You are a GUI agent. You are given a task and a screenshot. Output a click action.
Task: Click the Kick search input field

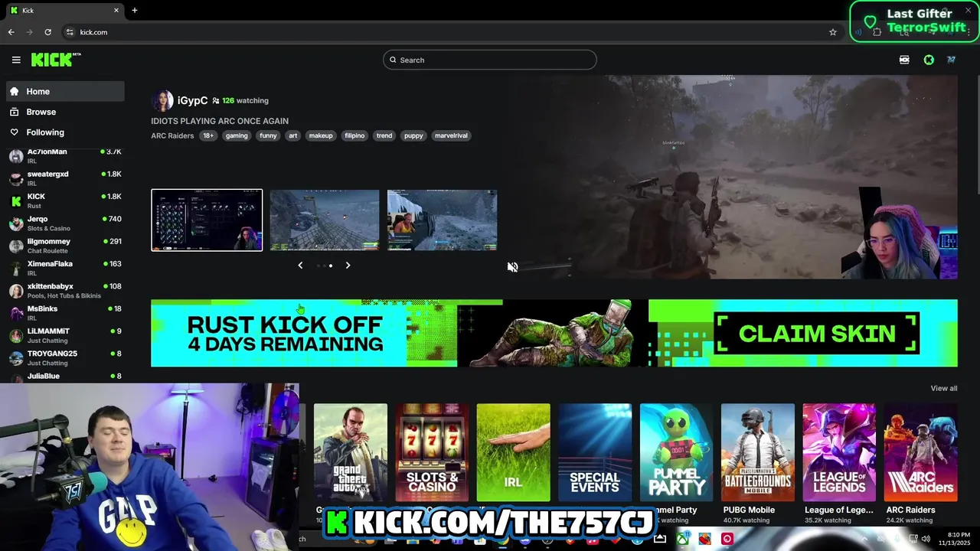click(x=490, y=60)
